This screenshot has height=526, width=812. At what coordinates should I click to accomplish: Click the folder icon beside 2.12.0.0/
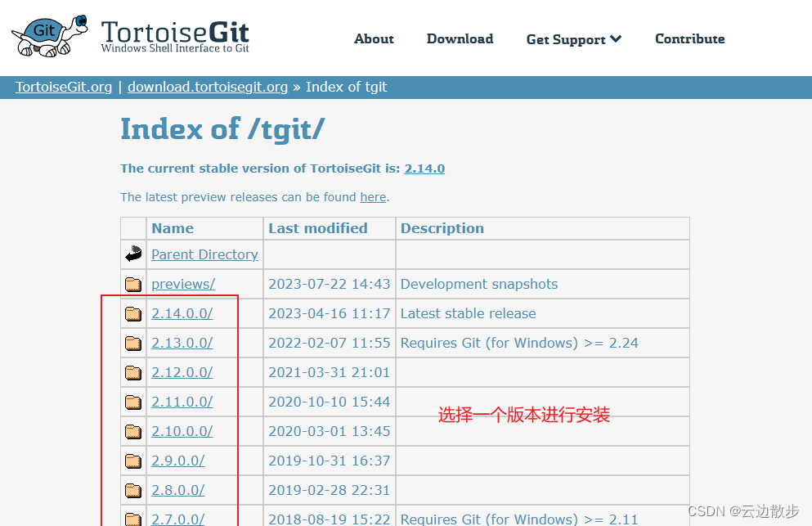click(133, 372)
